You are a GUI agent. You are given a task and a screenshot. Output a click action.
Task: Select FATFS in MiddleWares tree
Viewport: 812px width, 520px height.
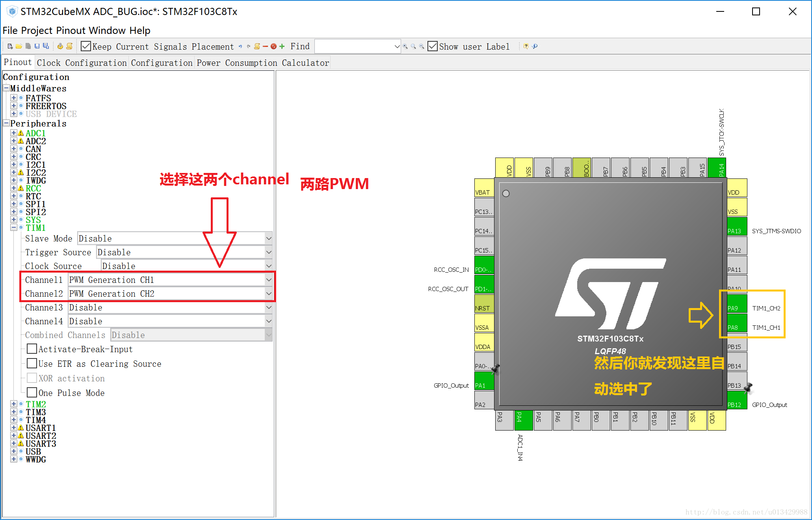(x=38, y=98)
